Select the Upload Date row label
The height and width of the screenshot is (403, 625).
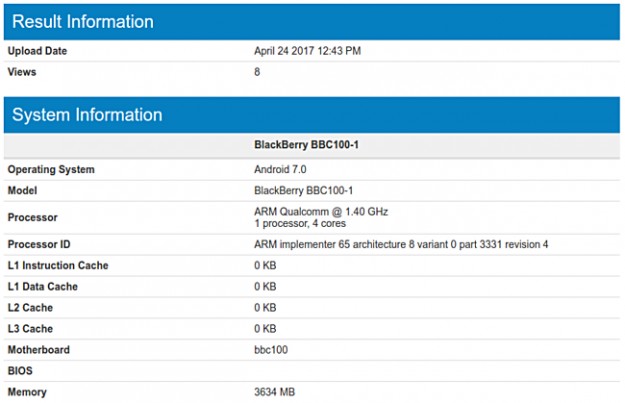click(37, 51)
